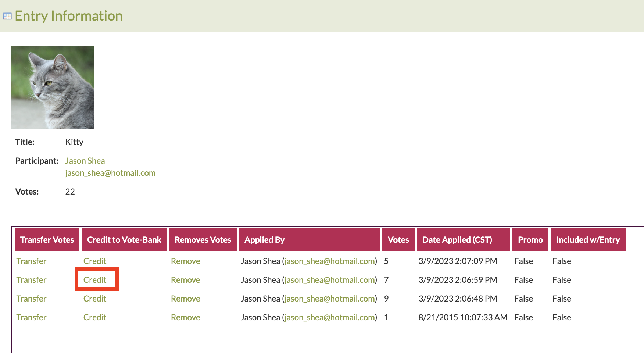This screenshot has height=353, width=644.
Task: Click Transfer for the 9-vote row
Action: [x=32, y=299]
